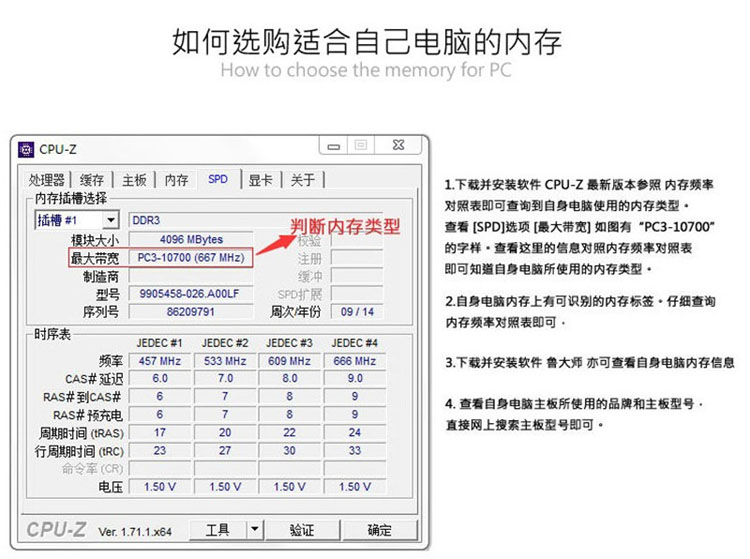The height and width of the screenshot is (559, 750).
Task: Click the 确定 button
Action: (379, 529)
